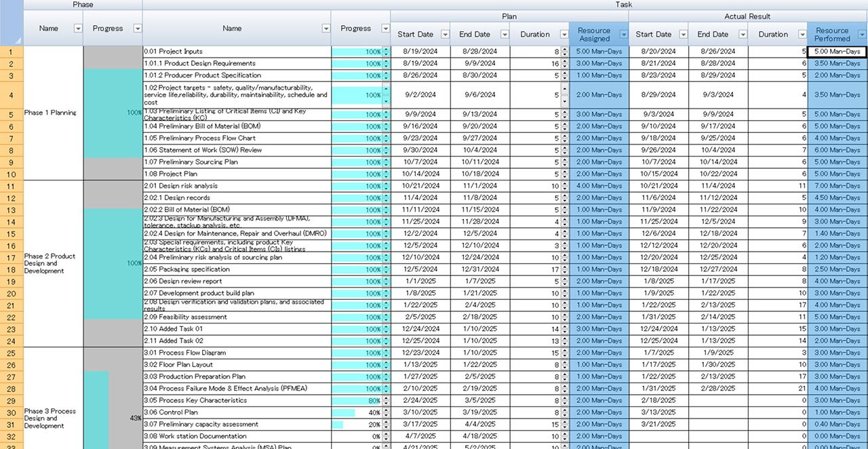
Task: Click the progress spinner for 3.06 Control Plan
Action: coord(387,412)
